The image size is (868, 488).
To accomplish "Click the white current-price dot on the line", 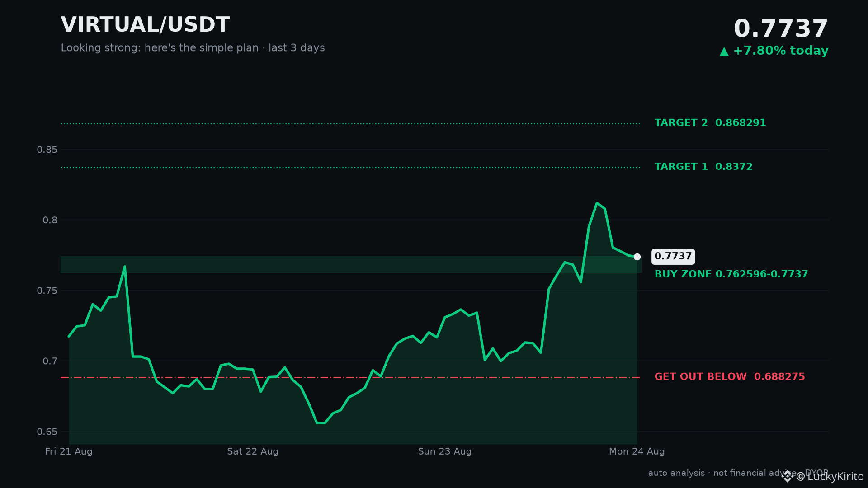I will click(637, 257).
